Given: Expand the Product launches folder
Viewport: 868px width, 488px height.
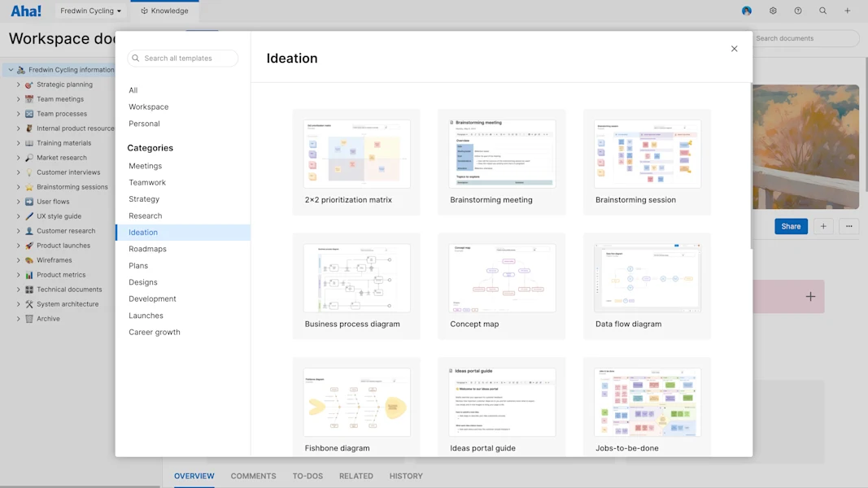Looking at the screenshot, I should pyautogui.click(x=18, y=246).
